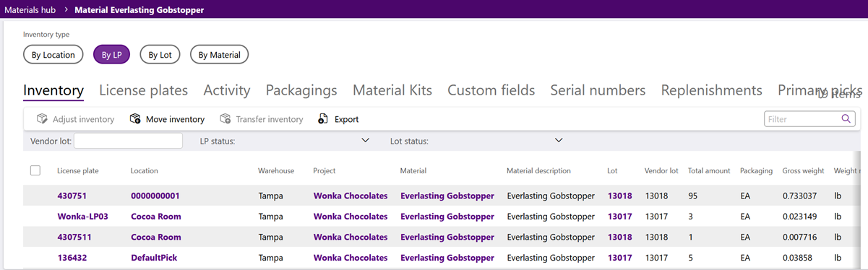Open the Replenishments tab

(x=712, y=90)
